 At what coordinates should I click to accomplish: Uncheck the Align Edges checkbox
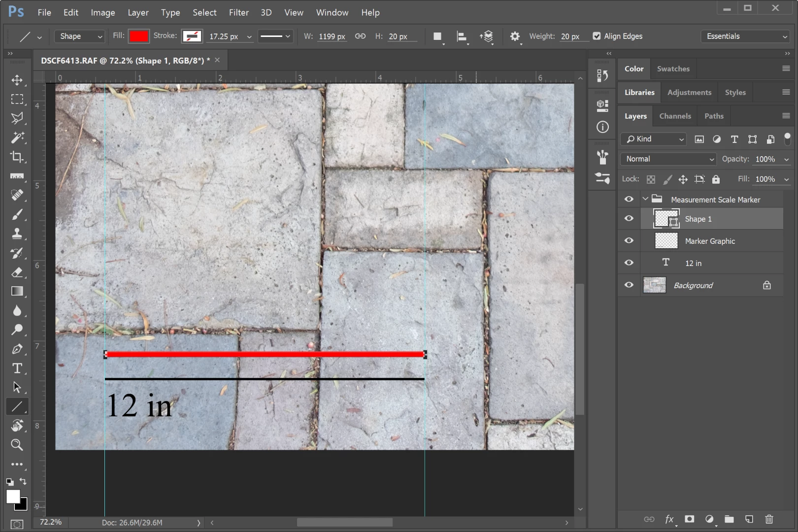click(597, 36)
